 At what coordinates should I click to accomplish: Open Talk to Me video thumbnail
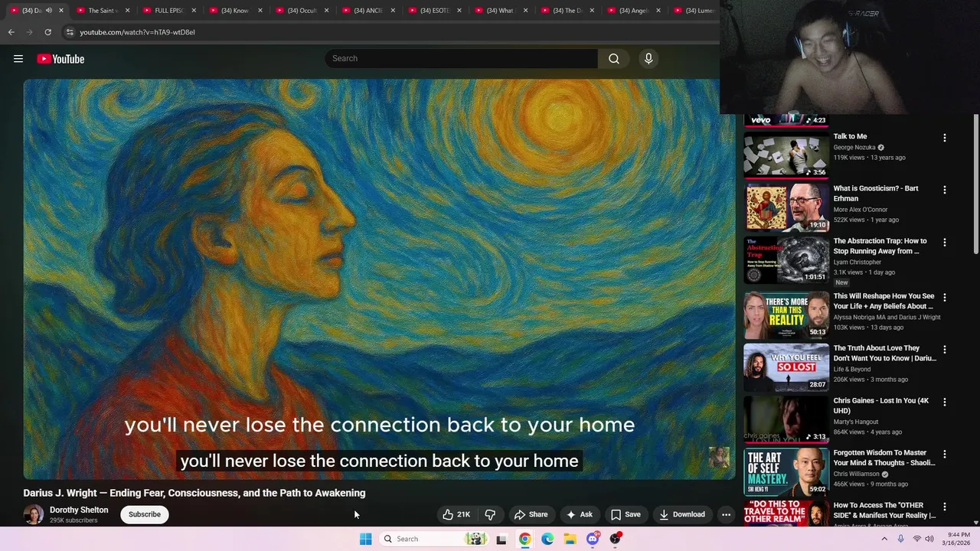pos(786,155)
